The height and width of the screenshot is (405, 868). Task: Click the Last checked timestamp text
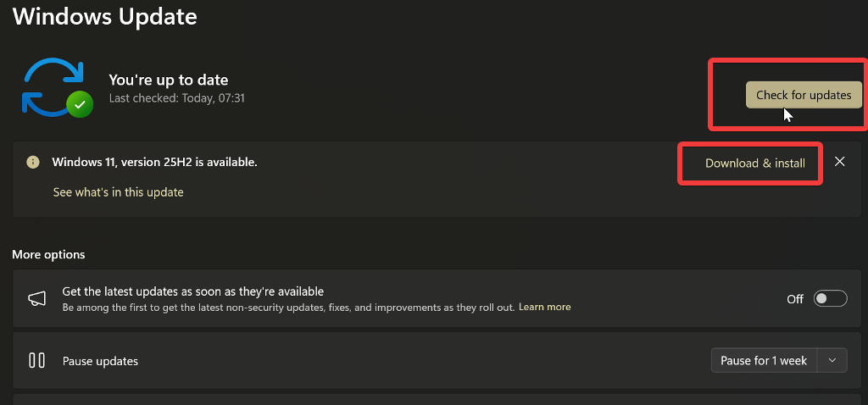[176, 98]
